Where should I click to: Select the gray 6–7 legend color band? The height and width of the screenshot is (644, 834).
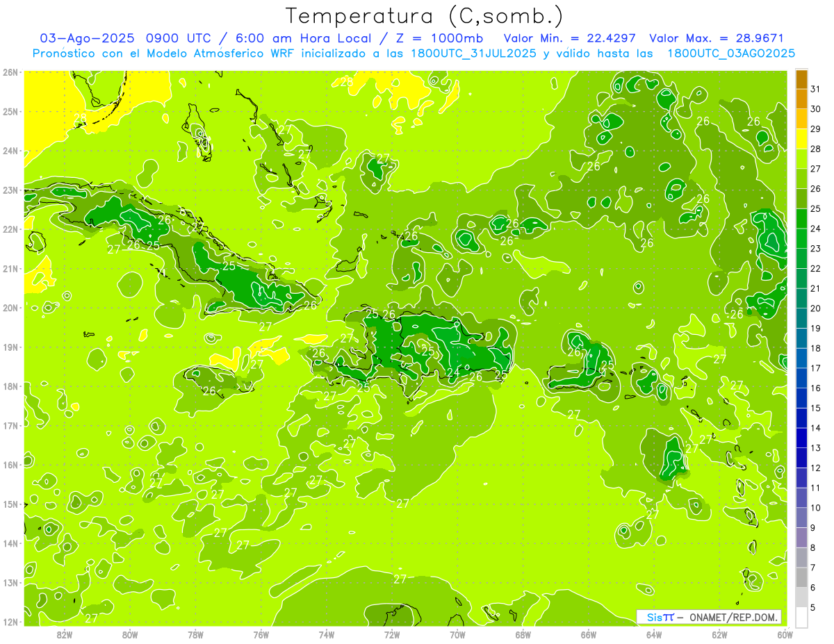(x=801, y=578)
